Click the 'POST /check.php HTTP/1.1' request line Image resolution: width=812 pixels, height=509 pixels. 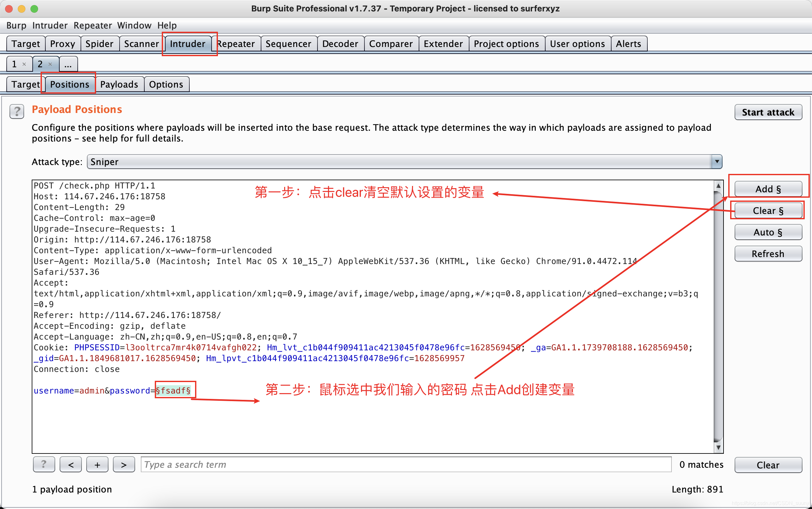95,186
